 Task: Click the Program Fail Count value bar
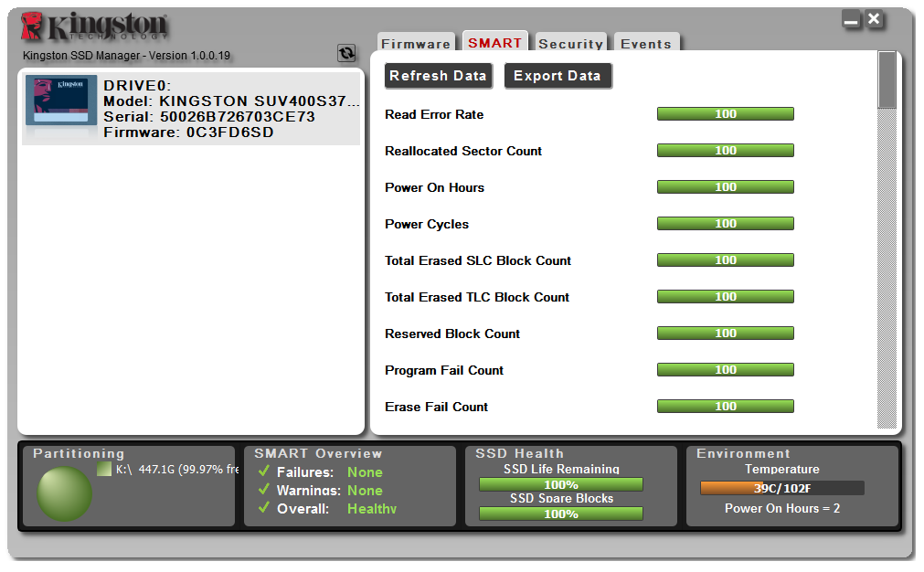[x=726, y=369]
